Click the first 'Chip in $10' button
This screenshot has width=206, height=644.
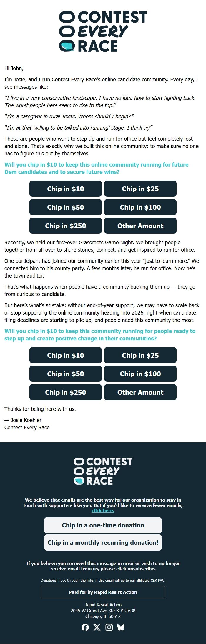tap(65, 189)
